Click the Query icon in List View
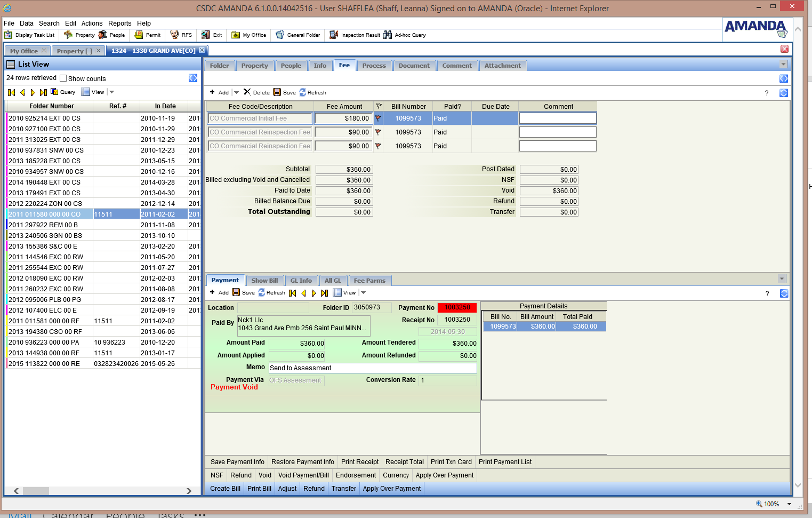The width and height of the screenshot is (812, 518). (54, 92)
